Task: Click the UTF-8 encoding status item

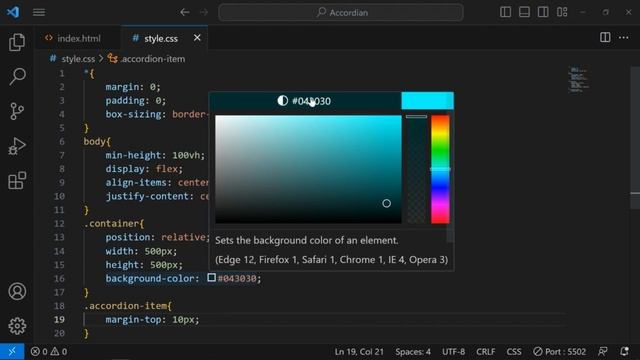Action: [x=453, y=351]
